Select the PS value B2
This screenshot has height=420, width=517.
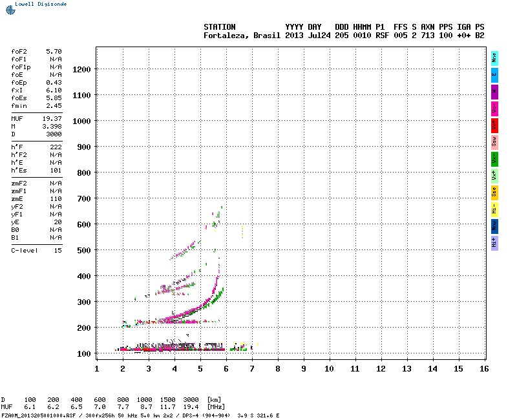tap(480, 36)
